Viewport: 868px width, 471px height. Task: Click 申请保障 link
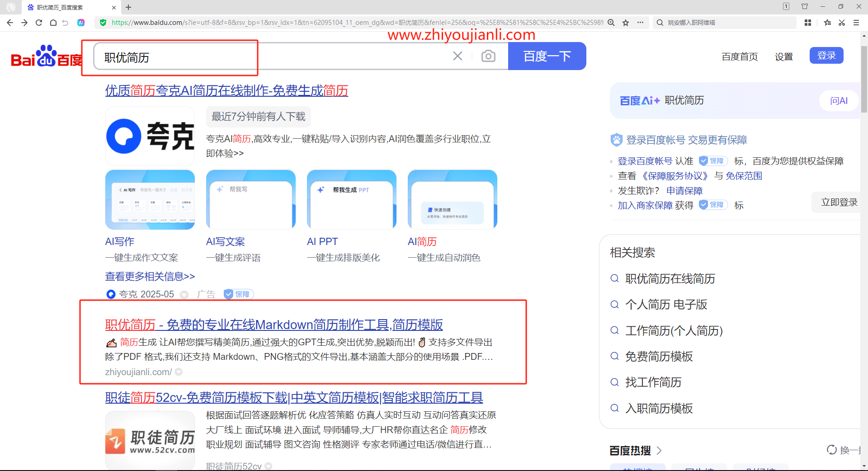click(684, 191)
